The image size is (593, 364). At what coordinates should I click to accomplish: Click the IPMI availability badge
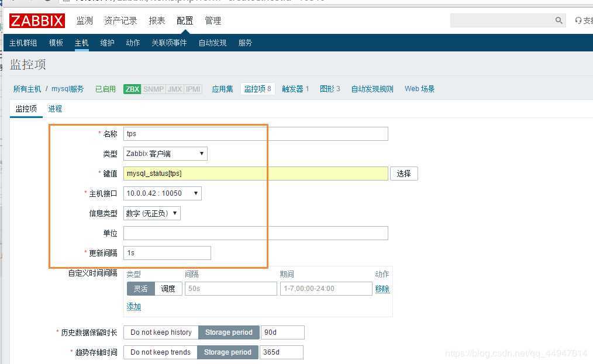pyautogui.click(x=193, y=89)
